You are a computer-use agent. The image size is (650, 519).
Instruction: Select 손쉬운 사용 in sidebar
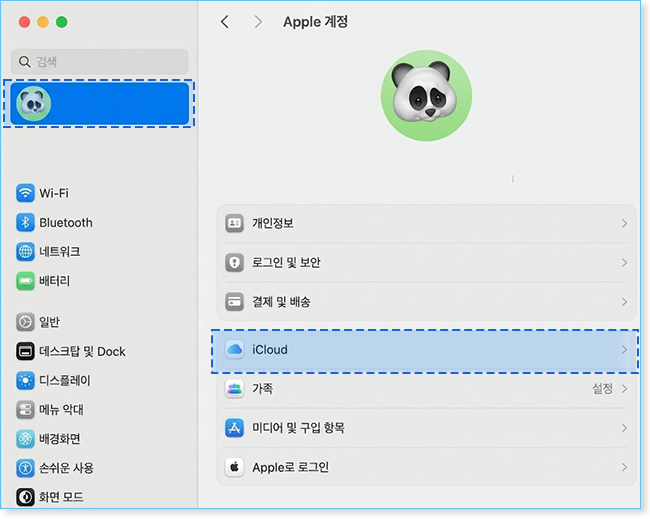(x=66, y=468)
